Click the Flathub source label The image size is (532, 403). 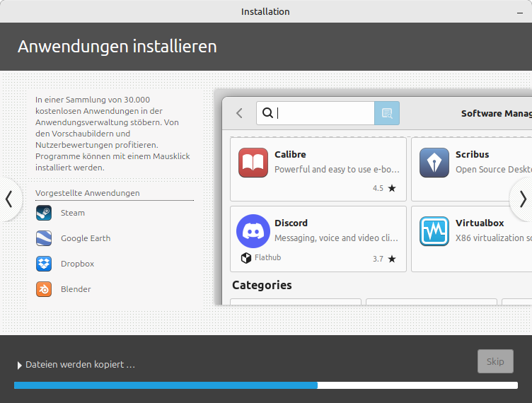click(x=267, y=257)
